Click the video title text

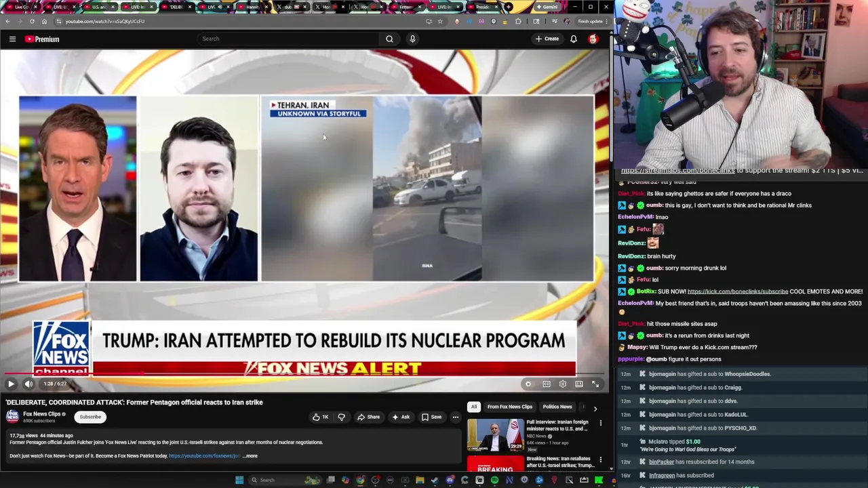(x=134, y=403)
